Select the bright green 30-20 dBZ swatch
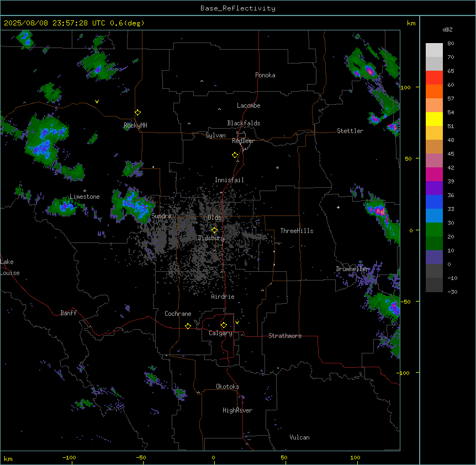The image size is (476, 465). pyautogui.click(x=434, y=230)
